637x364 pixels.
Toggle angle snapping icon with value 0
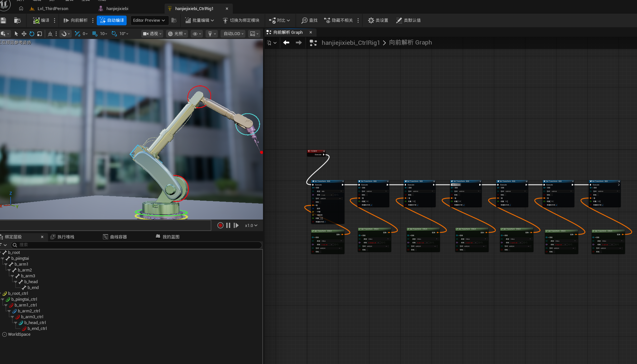(78, 34)
